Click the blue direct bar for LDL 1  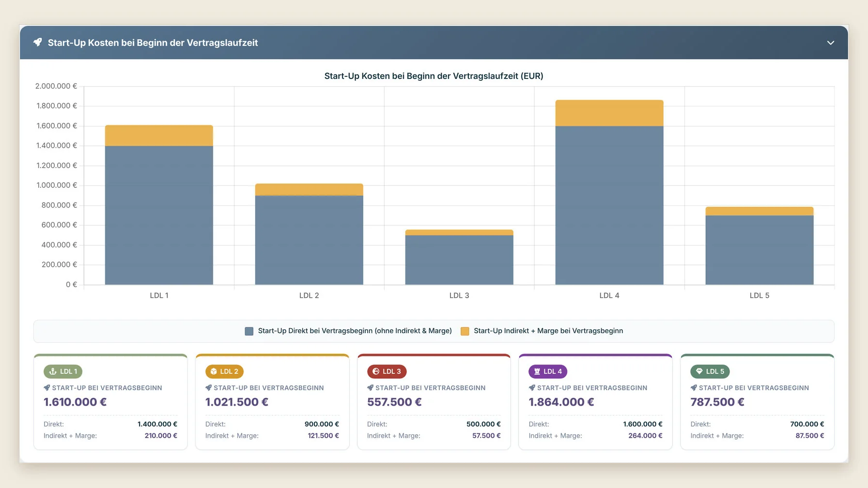click(x=159, y=215)
